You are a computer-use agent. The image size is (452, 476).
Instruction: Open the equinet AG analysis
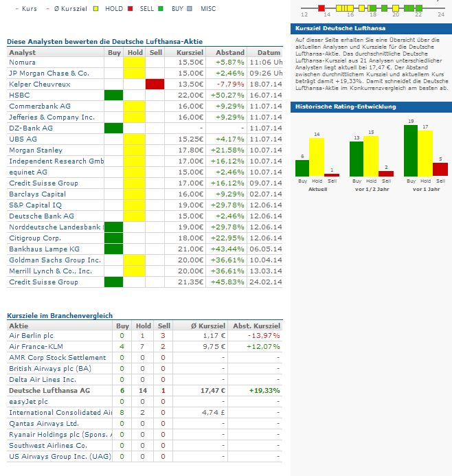28,172
